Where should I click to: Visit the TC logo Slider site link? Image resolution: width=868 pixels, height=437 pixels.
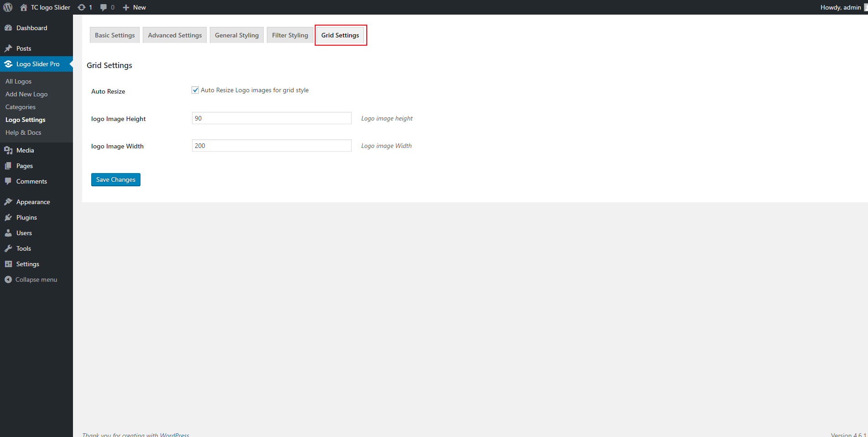coord(51,7)
